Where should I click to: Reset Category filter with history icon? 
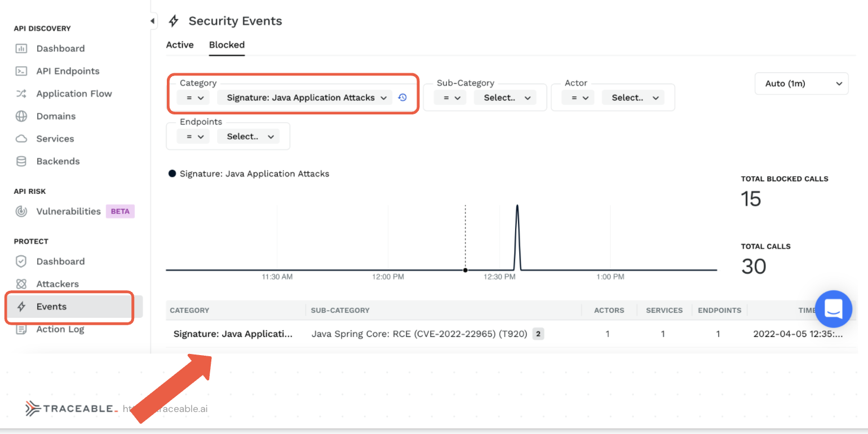tap(402, 98)
